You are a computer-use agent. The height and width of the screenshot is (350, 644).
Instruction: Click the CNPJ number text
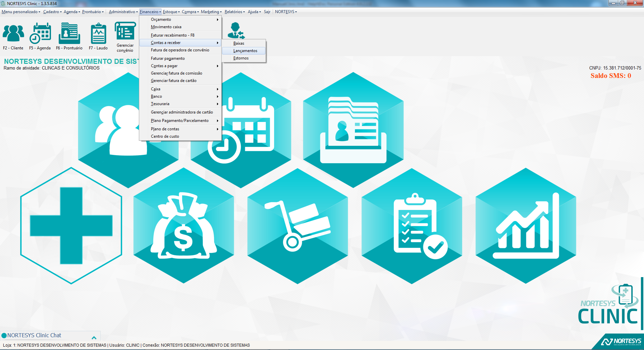coord(615,68)
